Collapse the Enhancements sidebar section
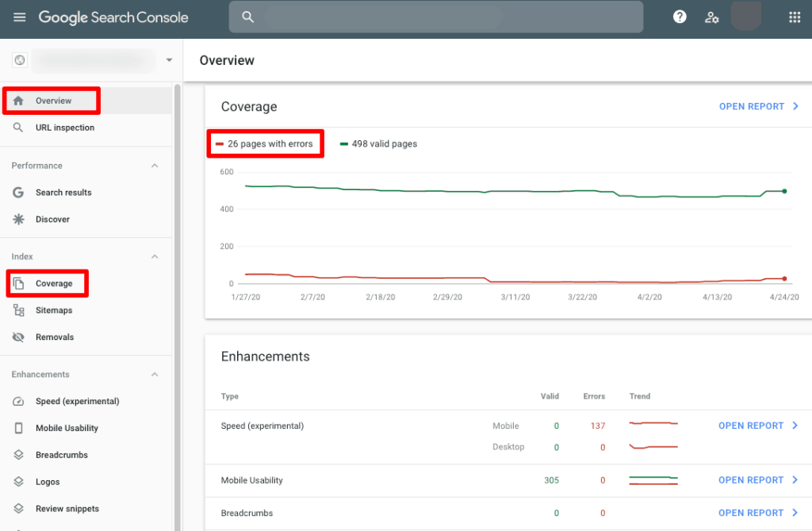 click(x=155, y=374)
